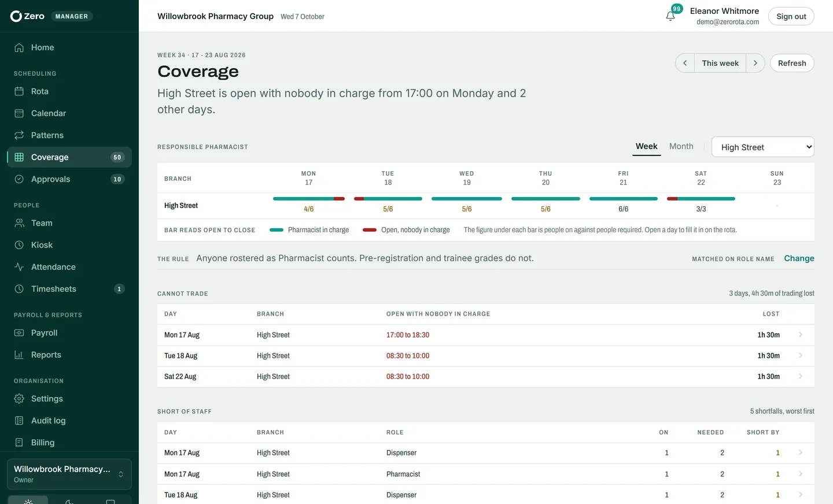Image resolution: width=833 pixels, height=504 pixels.
Task: Launch Kiosk via its clock icon
Action: click(x=19, y=245)
